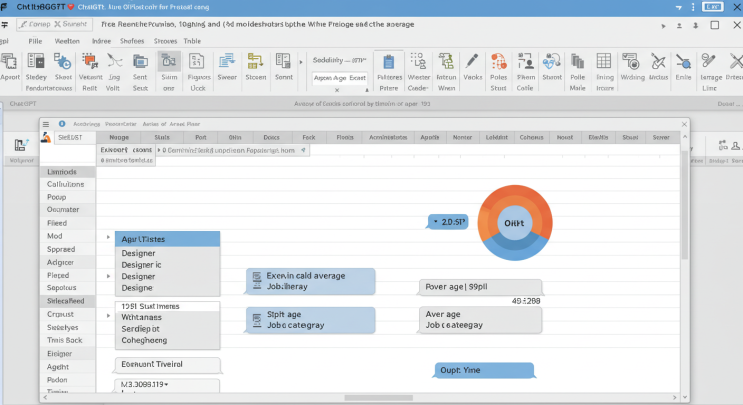The image size is (743, 405).
Task: Select the Enile ribbon icon
Action: [683, 62]
